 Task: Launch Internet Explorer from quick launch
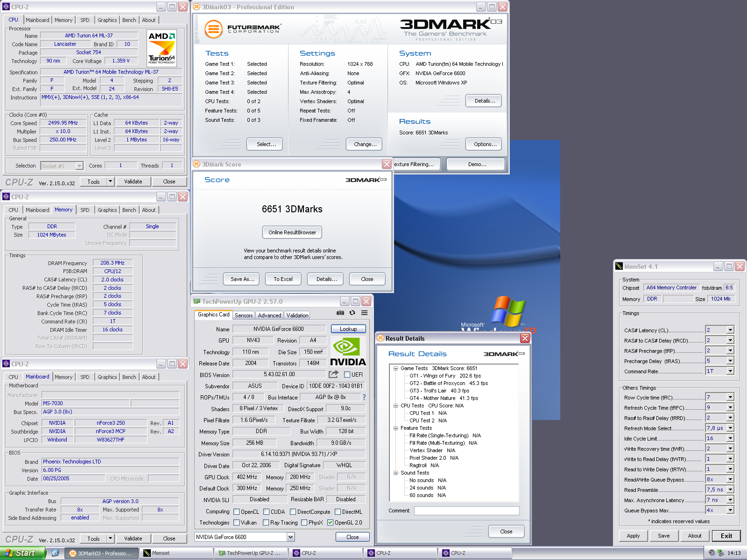[55, 553]
